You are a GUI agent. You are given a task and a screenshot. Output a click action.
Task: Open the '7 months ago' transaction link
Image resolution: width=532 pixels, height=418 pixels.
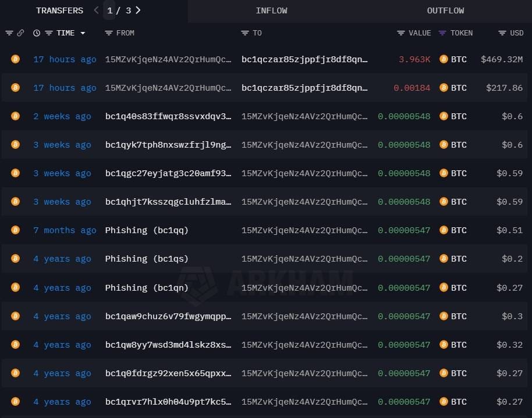[65, 230]
